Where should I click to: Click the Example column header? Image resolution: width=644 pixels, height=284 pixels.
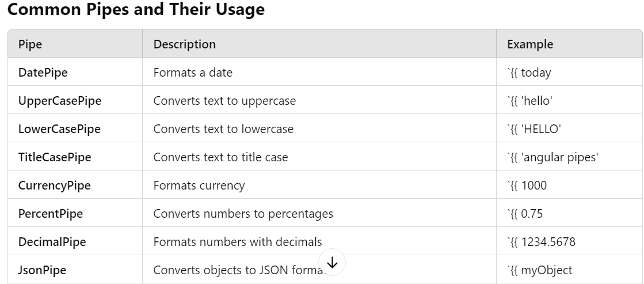pyautogui.click(x=530, y=44)
